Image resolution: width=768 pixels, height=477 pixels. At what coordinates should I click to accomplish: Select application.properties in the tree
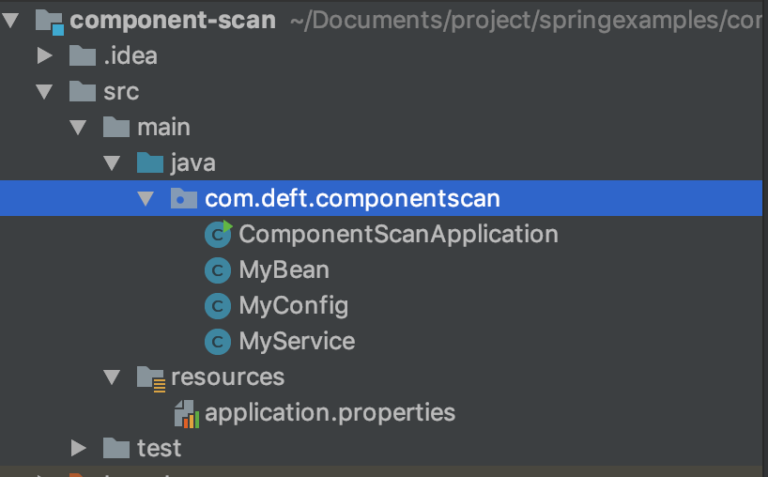pyautogui.click(x=330, y=413)
